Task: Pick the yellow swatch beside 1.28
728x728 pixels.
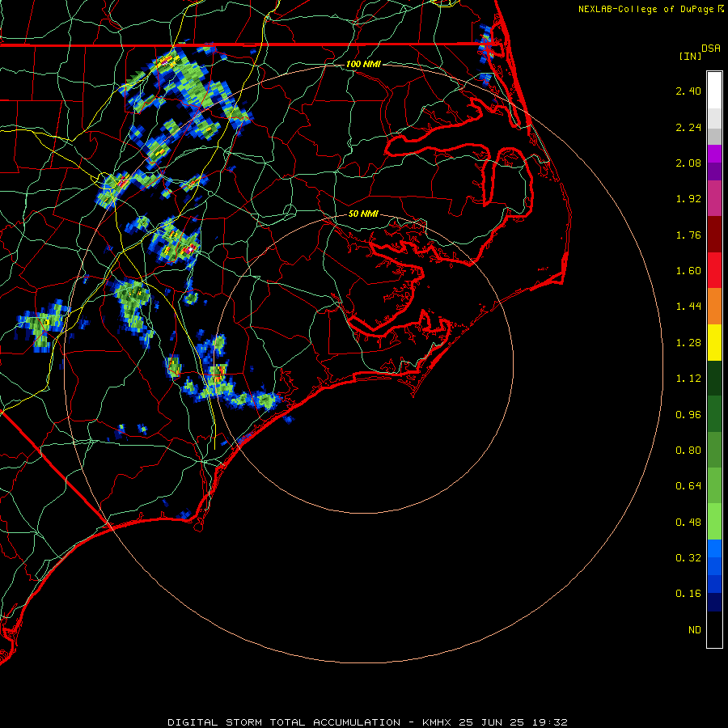Action: [714, 342]
